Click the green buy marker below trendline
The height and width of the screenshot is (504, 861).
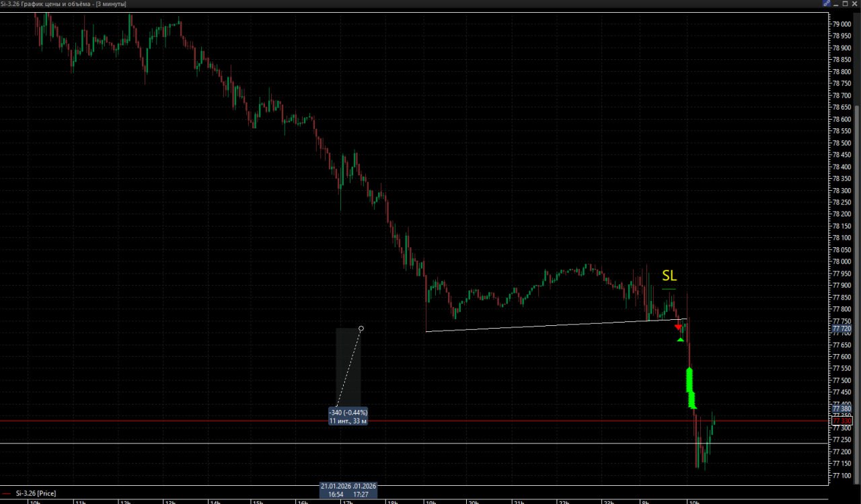pos(681,339)
